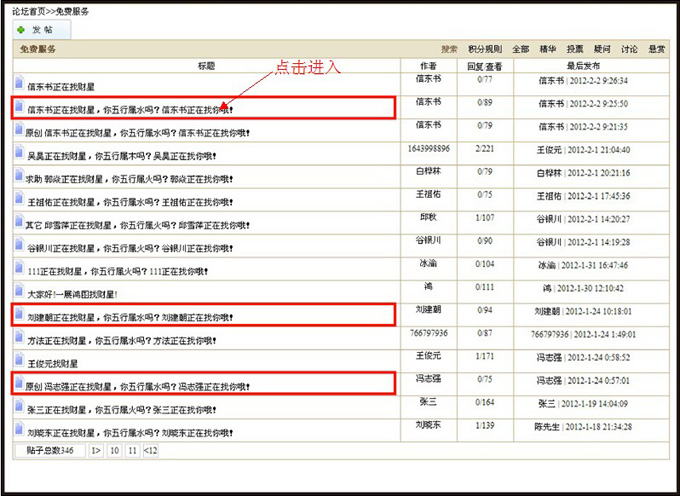The image size is (680, 496).
Task: Click document icon beside 王祖佑正在找财星 thread
Action: coord(19,198)
